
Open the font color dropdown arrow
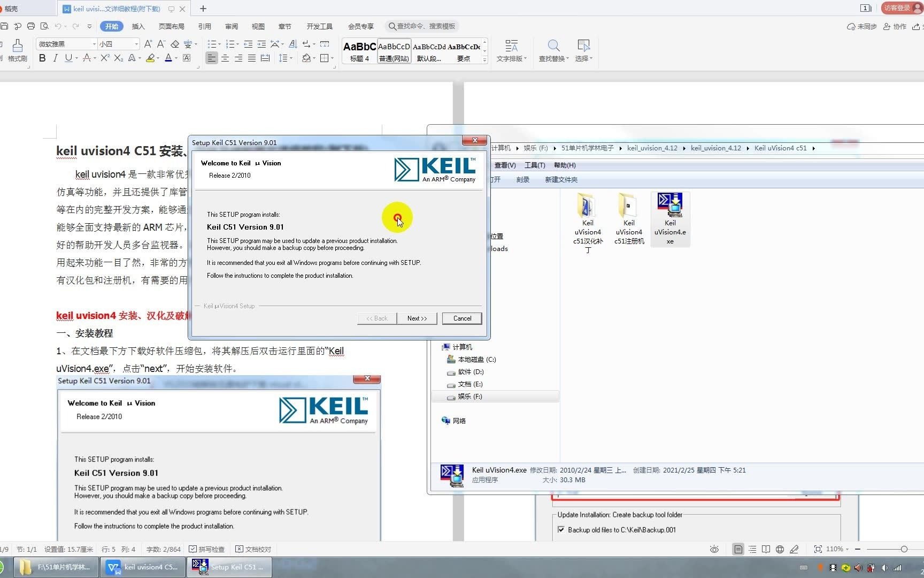pos(176,58)
